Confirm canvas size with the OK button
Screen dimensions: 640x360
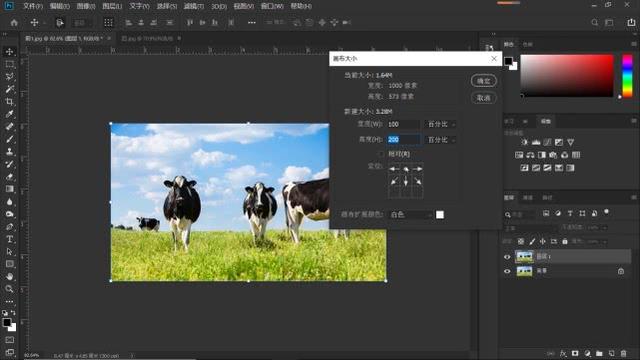(484, 81)
